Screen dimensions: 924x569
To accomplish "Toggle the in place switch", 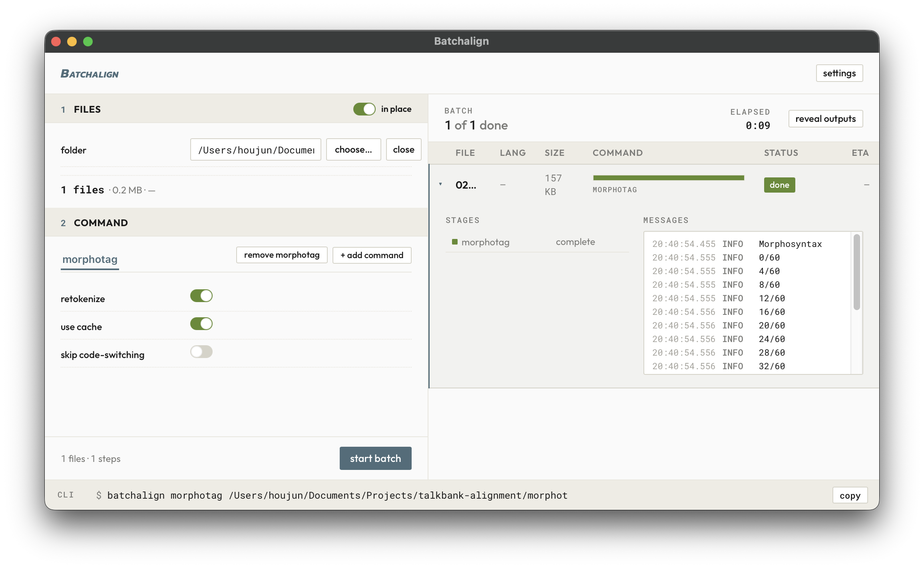I will [x=364, y=109].
